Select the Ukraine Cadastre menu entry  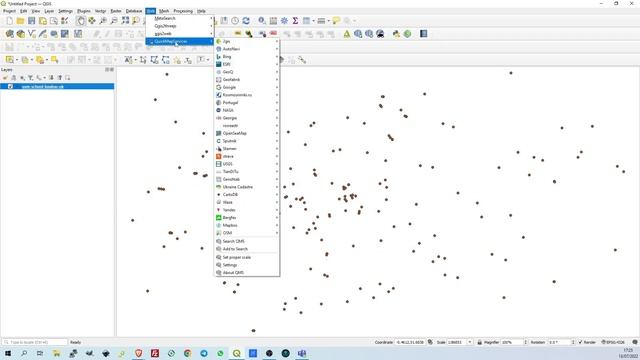coord(247,187)
